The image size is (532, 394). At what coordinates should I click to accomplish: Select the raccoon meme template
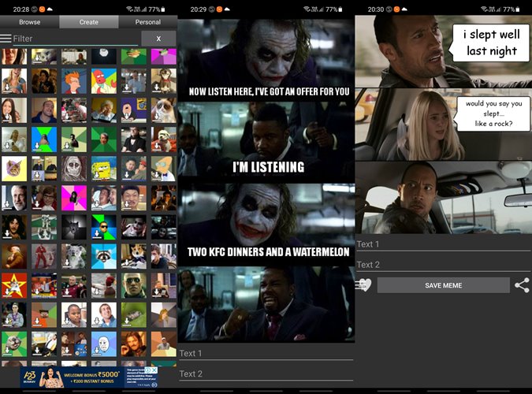coord(104,256)
